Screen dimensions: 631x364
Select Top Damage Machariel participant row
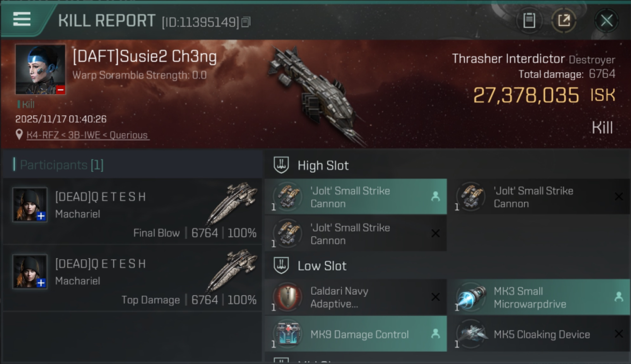(133, 279)
